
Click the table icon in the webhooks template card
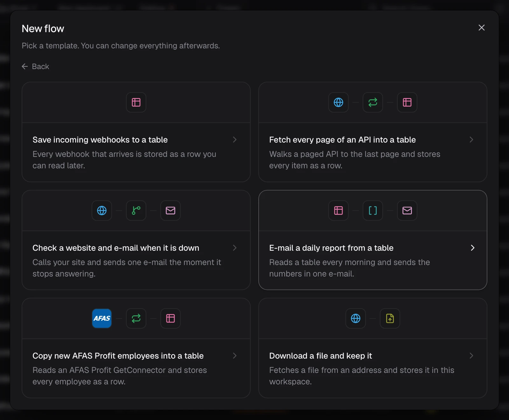(x=136, y=102)
